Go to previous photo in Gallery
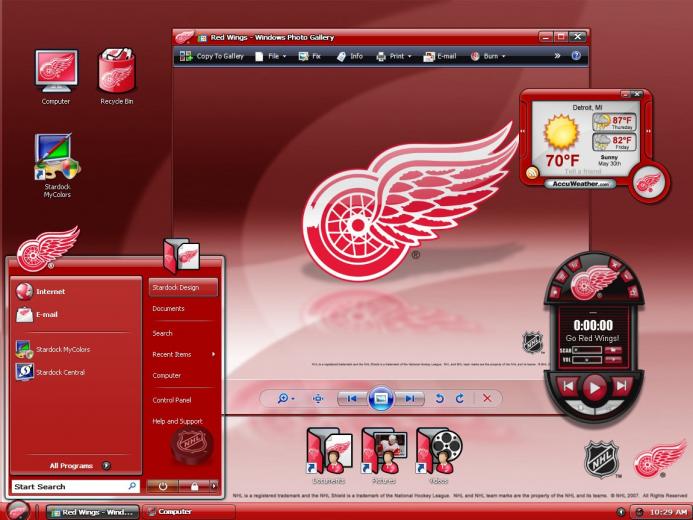This screenshot has height=520, width=693. click(352, 399)
